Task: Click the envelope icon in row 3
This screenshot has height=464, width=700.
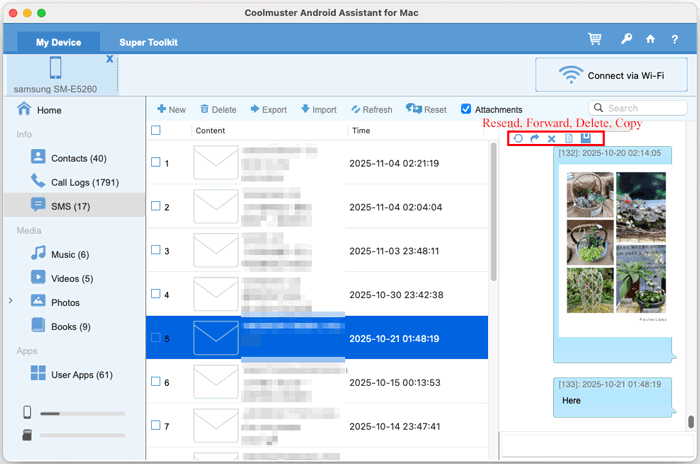Action: pyautogui.click(x=216, y=250)
